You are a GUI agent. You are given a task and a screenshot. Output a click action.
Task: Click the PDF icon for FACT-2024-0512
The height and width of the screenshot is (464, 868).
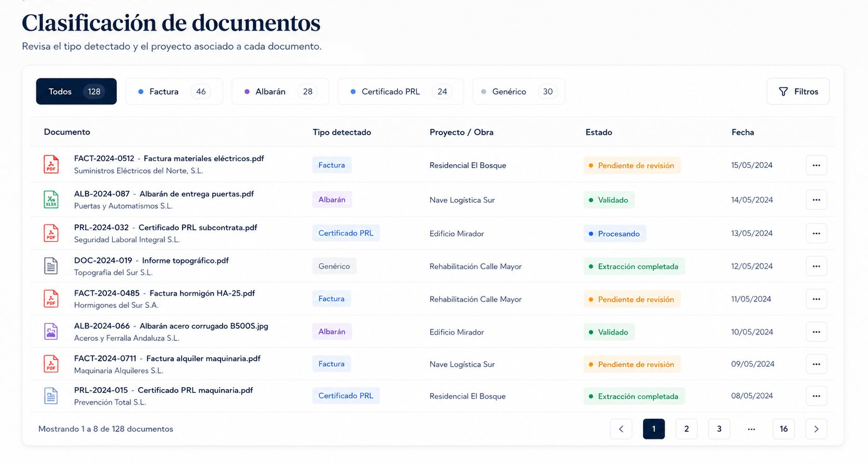(51, 165)
